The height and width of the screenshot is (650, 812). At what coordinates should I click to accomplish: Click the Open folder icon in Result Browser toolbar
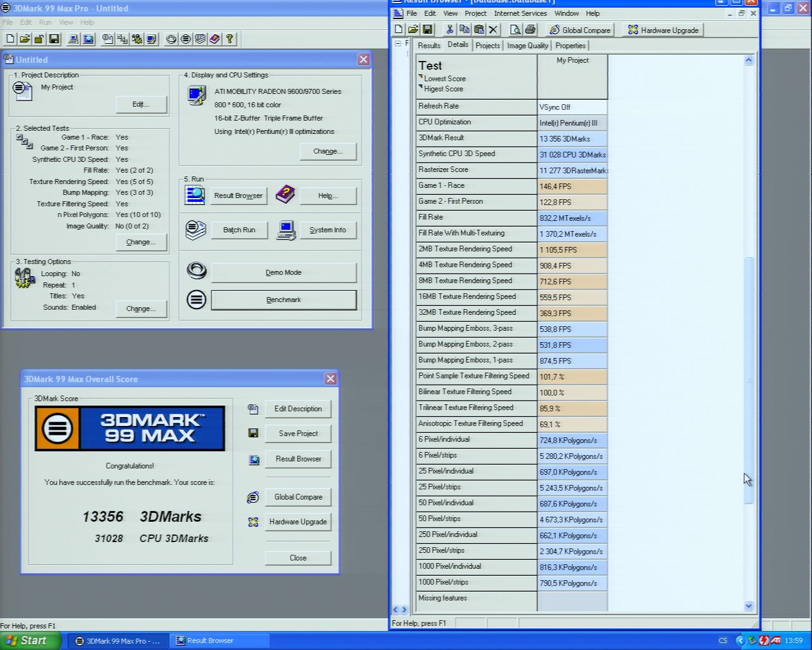coord(413,30)
